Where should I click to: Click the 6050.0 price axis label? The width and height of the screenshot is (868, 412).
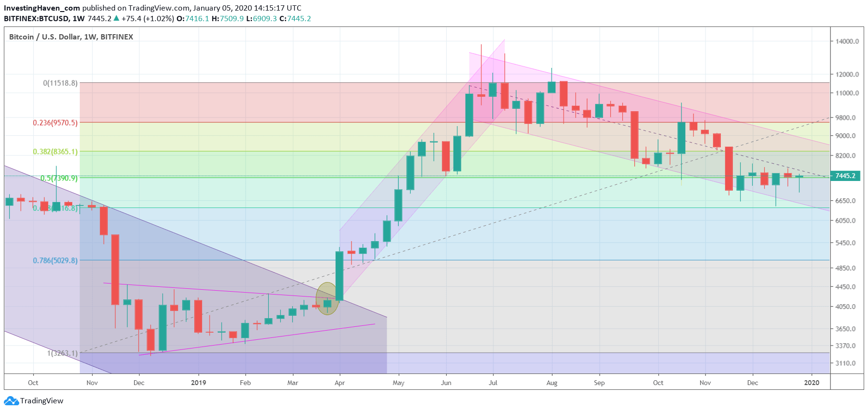click(x=845, y=221)
